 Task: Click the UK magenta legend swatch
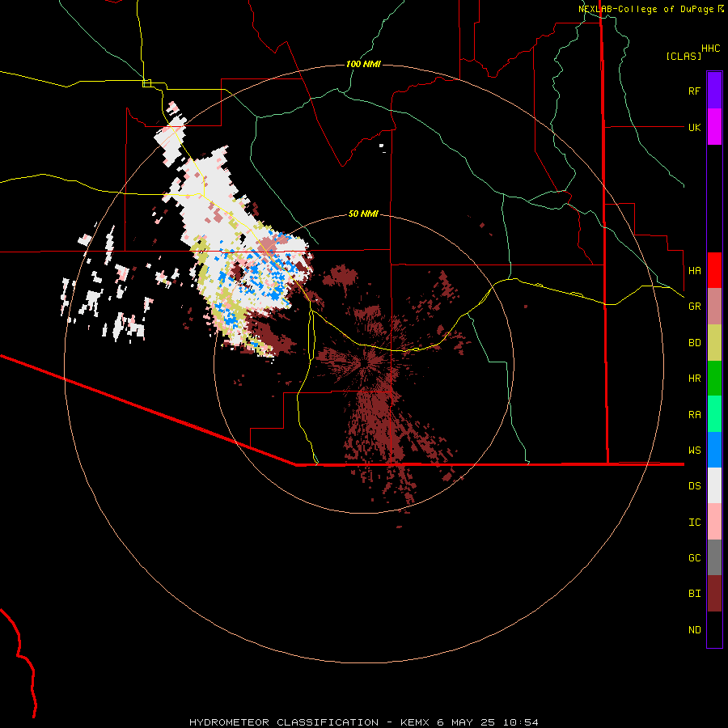(x=714, y=127)
